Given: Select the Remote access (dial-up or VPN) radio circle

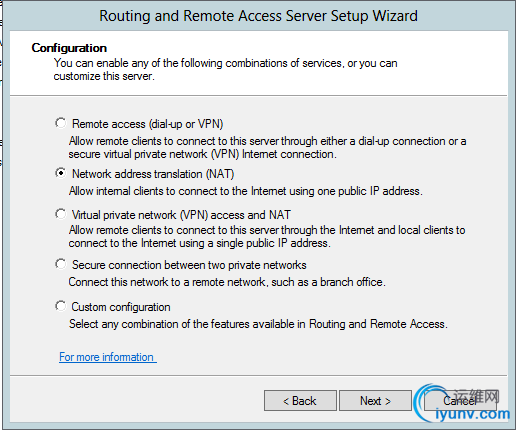Looking at the screenshot, I should [x=61, y=123].
